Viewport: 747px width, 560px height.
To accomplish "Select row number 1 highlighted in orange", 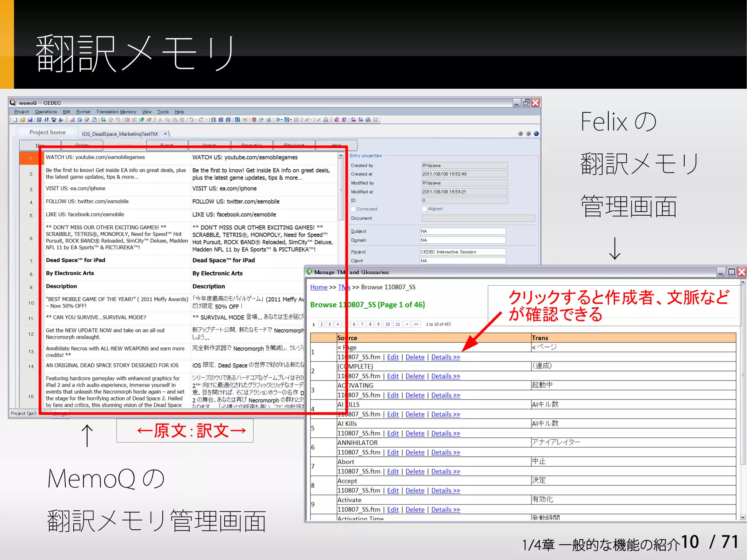I will (31, 158).
